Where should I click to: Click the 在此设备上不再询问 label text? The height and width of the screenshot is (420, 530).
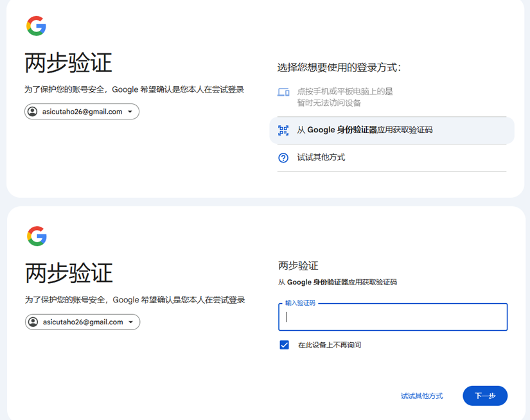coord(330,345)
